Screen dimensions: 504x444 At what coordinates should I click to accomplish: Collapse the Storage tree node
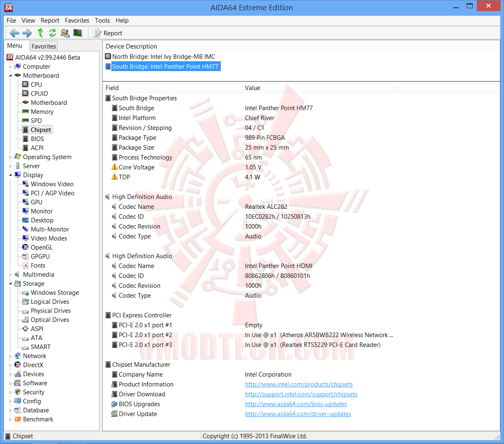(x=11, y=284)
